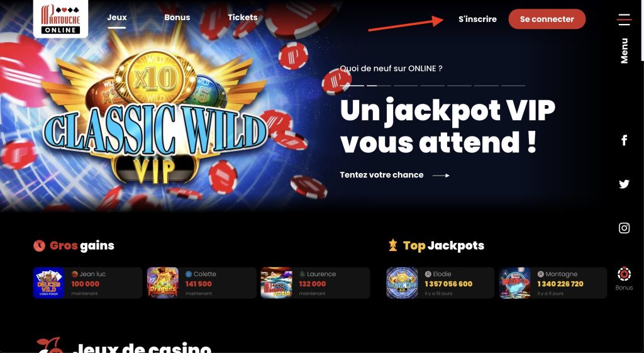
Task: Click the Se connecter button
Action: [x=547, y=20]
